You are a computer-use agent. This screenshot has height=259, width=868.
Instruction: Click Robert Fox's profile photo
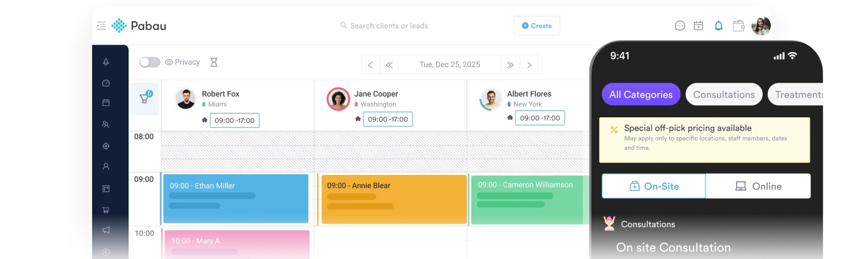point(186,99)
